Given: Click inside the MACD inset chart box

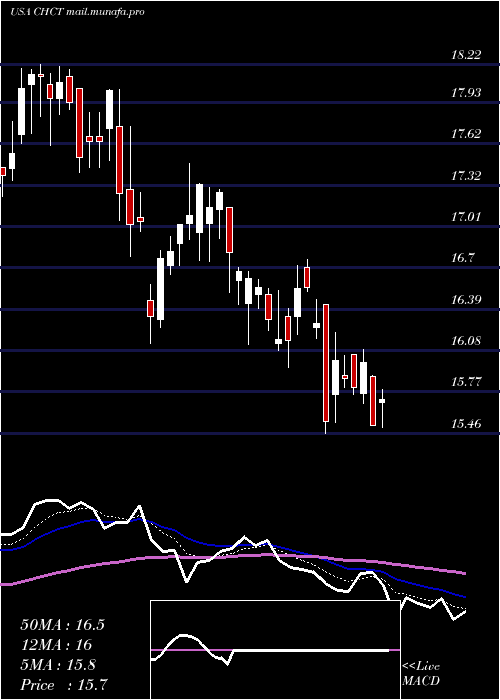Looking at the screenshot, I should tap(275, 650).
